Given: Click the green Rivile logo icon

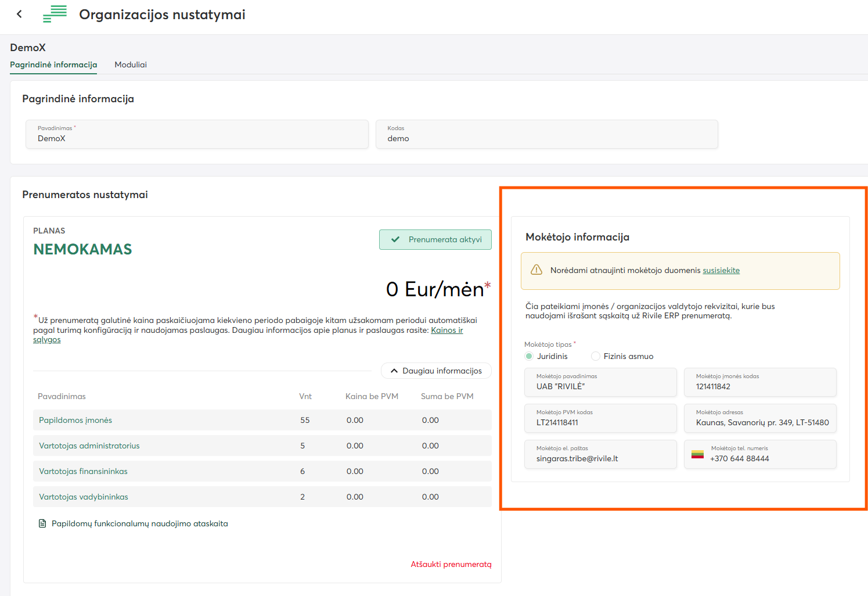Looking at the screenshot, I should tap(55, 14).
